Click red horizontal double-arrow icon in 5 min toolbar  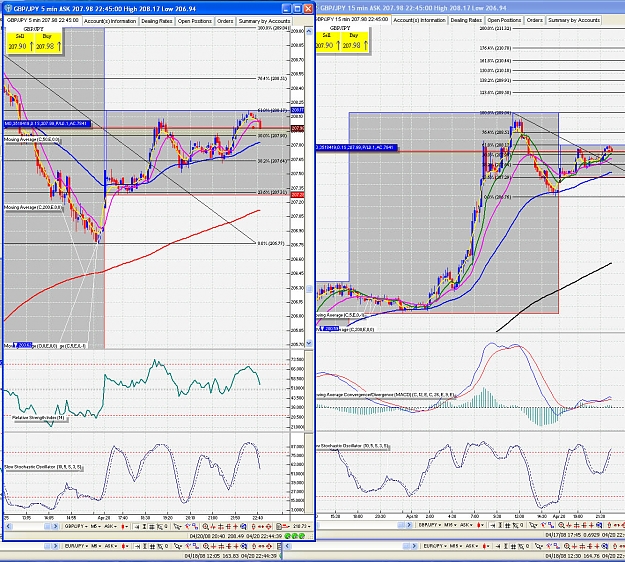pos(261,527)
